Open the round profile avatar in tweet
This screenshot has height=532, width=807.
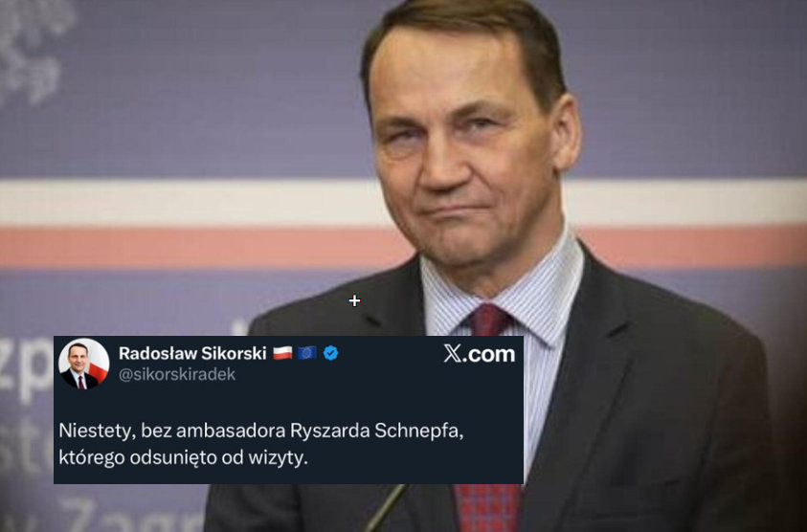coord(83,364)
